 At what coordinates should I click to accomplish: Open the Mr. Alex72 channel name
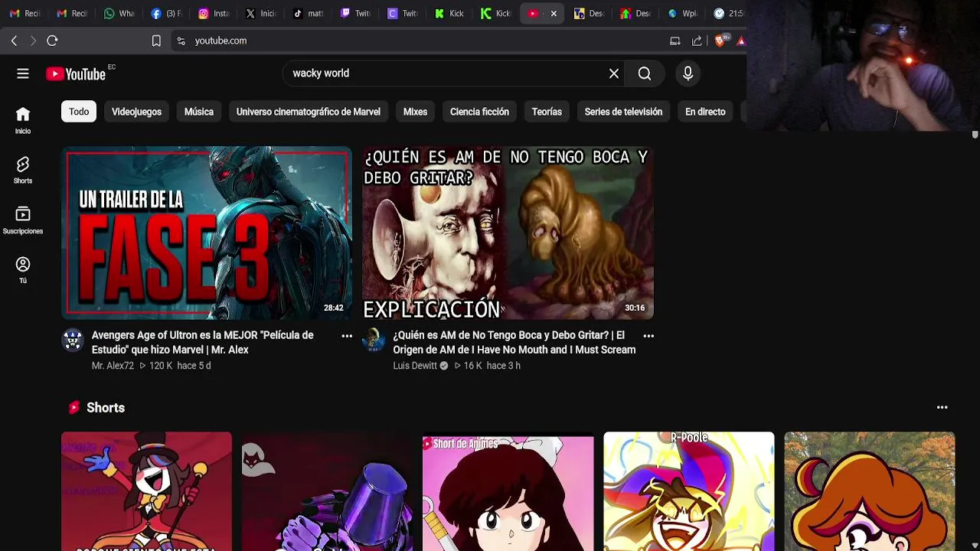pos(113,366)
